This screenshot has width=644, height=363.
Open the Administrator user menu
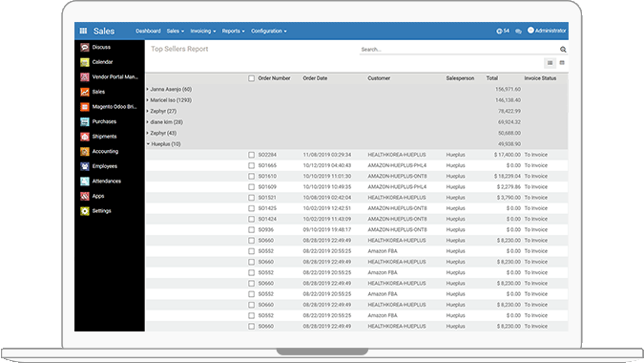click(547, 31)
